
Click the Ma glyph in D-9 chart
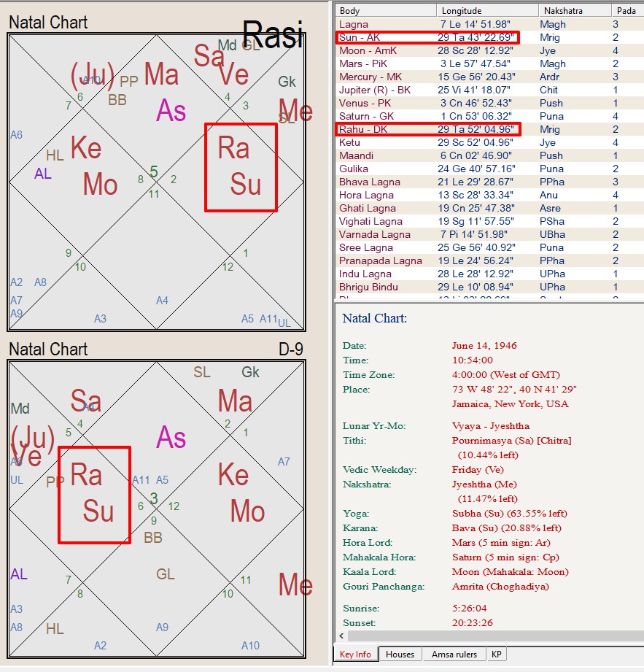tap(235, 401)
